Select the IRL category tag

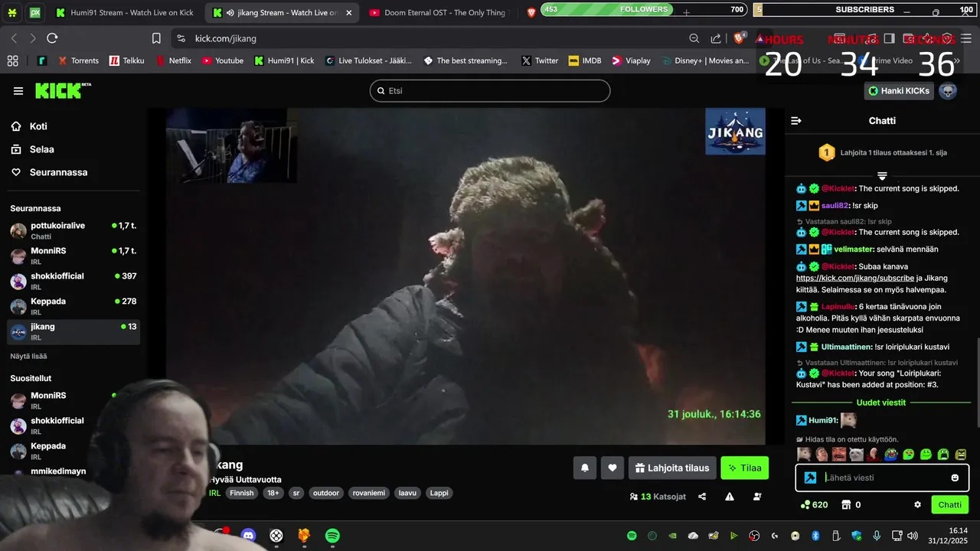pos(215,493)
